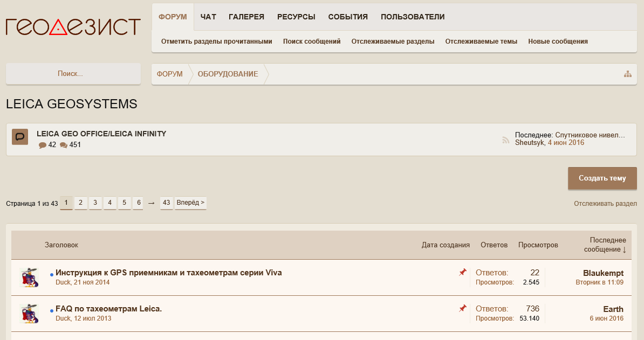This screenshot has height=340, width=644.
Task: Click reply count 736 on FAQ thread
Action: point(533,308)
